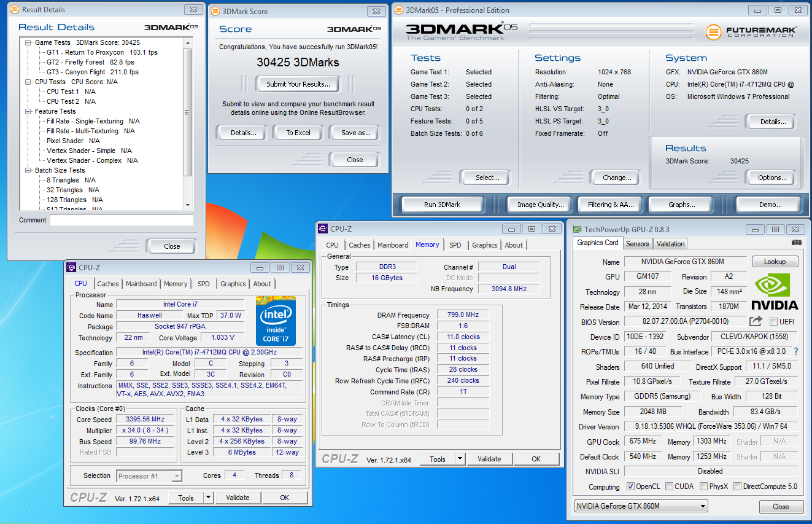Click the Bus Interface question mark icon
812x524 pixels.
click(x=796, y=351)
